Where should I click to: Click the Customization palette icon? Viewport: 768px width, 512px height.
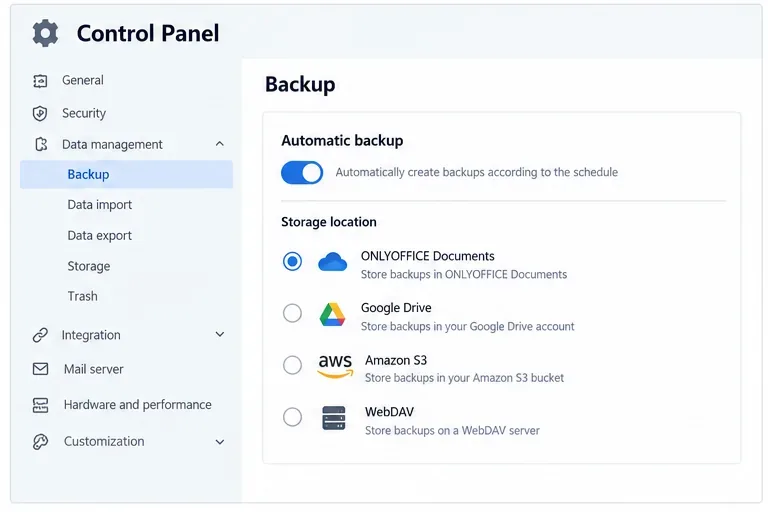coord(40,442)
